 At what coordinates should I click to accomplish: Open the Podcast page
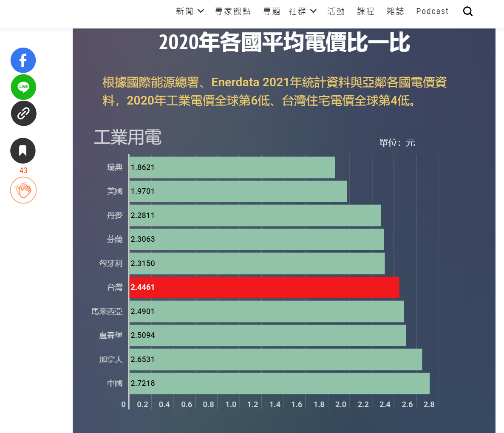(432, 11)
